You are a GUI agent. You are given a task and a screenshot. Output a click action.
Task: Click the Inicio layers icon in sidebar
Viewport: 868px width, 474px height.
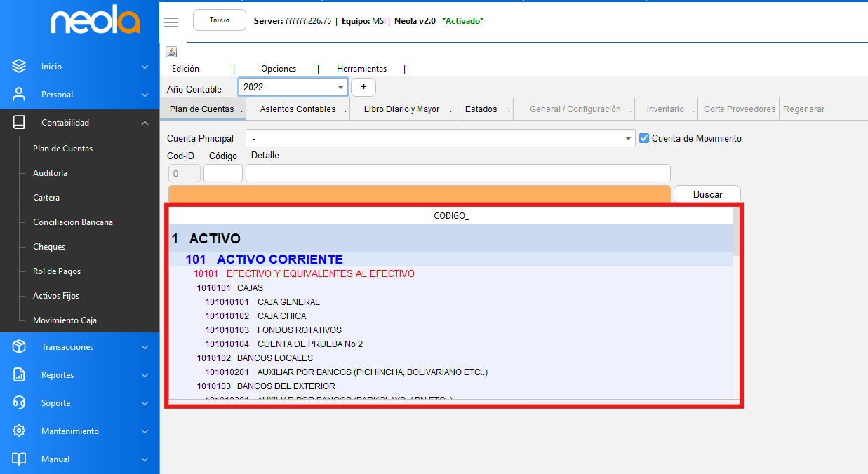pyautogui.click(x=19, y=67)
